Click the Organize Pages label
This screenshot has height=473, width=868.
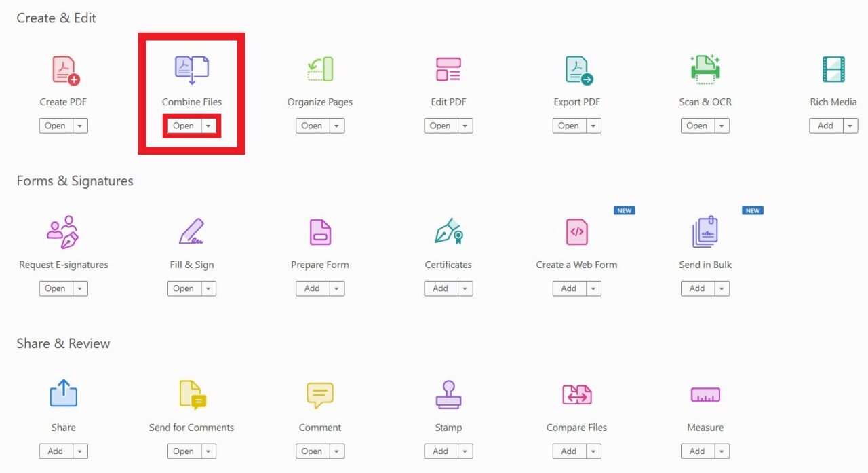[320, 102]
